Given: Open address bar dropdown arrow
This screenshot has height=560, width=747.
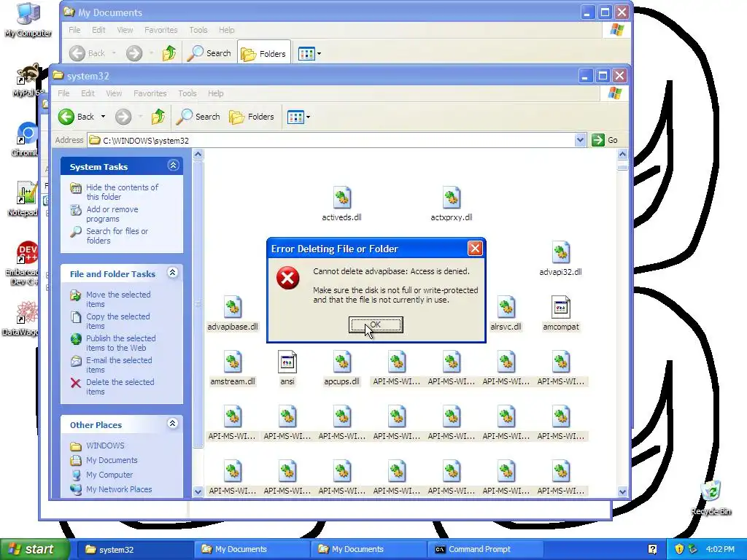Looking at the screenshot, I should coord(580,140).
